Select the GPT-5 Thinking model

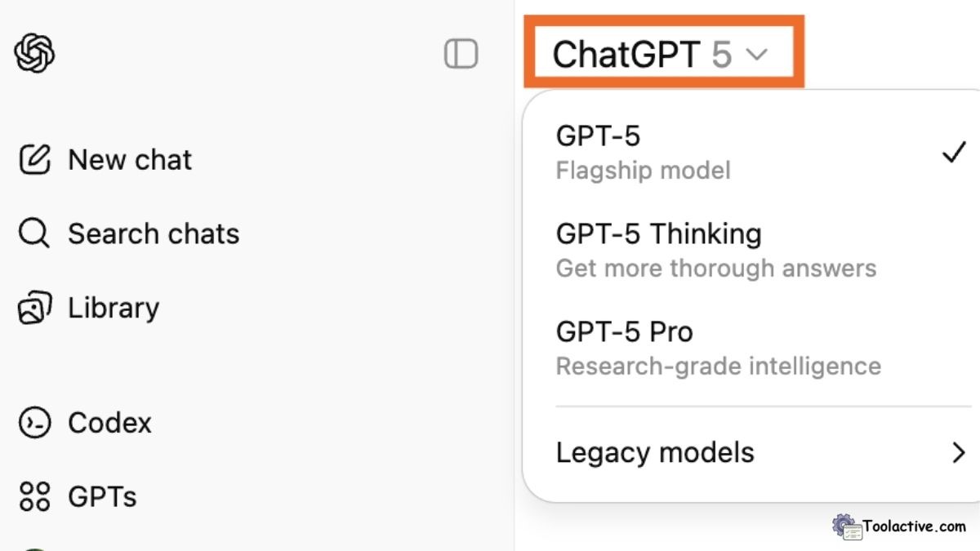click(x=658, y=234)
